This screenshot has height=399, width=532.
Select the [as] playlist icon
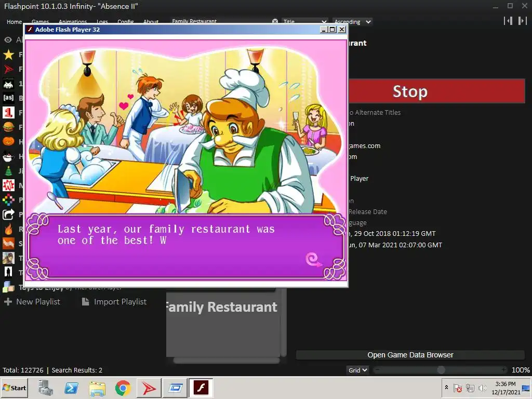[x=8, y=98]
